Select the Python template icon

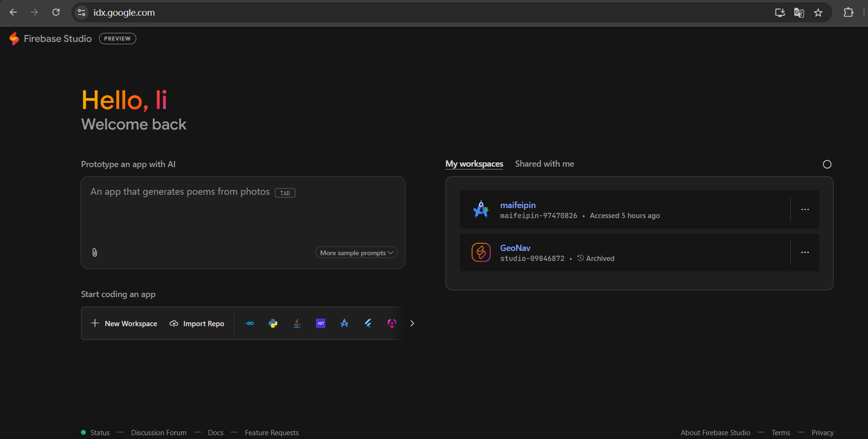click(273, 323)
